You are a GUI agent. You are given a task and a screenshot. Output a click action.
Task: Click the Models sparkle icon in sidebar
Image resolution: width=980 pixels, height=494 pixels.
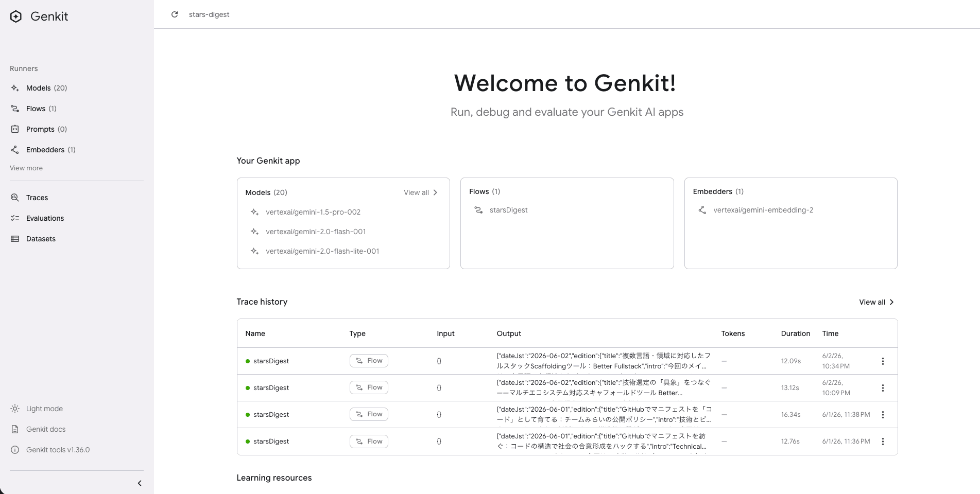pos(15,88)
